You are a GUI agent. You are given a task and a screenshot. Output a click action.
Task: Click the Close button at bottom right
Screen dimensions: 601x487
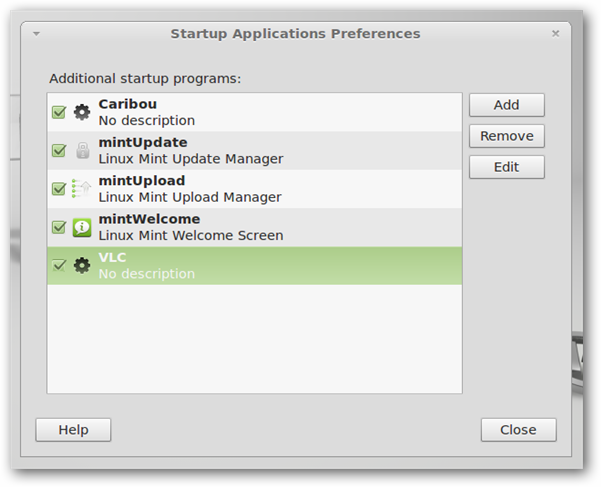[x=518, y=430]
